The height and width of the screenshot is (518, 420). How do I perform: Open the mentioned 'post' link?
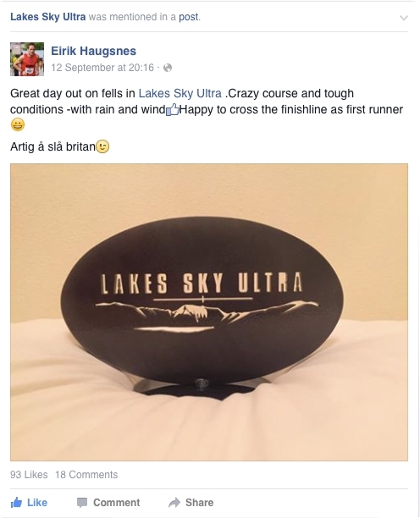click(x=188, y=17)
